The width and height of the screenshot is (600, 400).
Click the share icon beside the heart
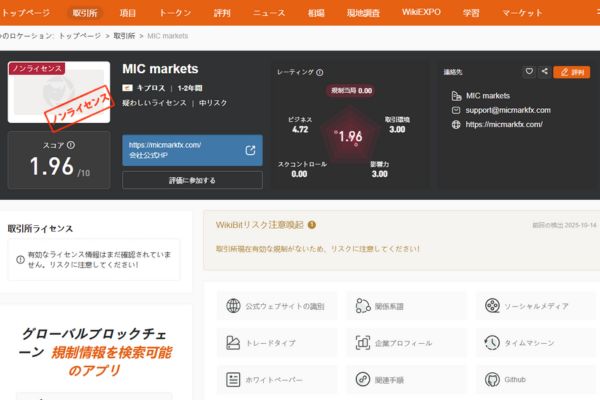[x=544, y=72]
